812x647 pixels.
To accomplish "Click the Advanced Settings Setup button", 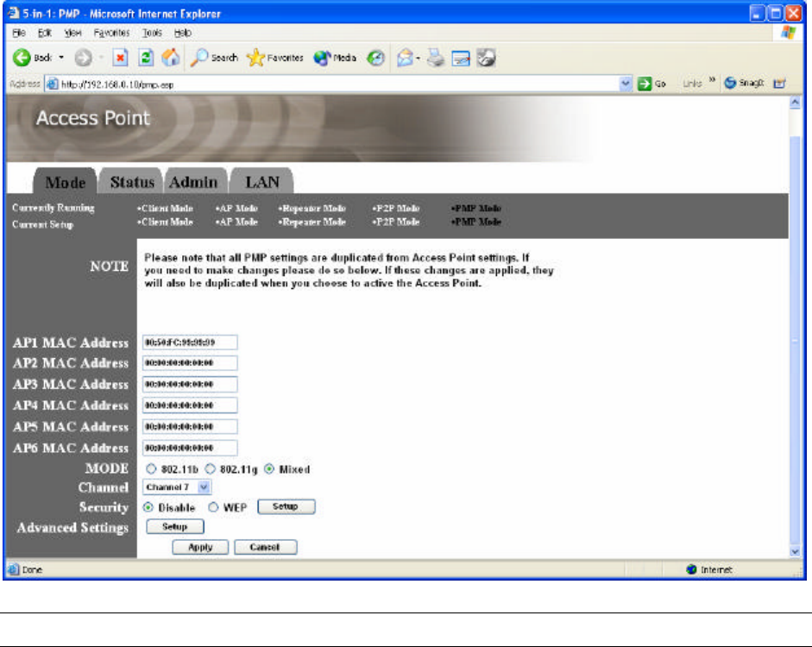I will click(175, 526).
